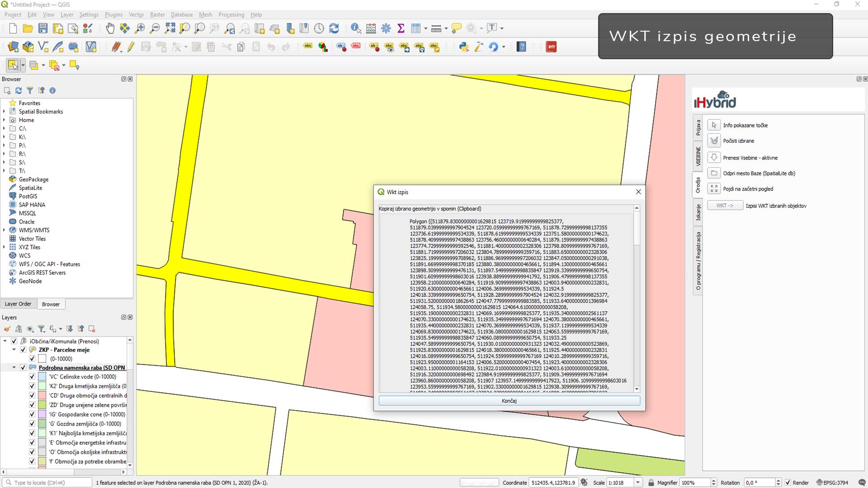Open the Statistical Summary sigma icon

(x=401, y=28)
